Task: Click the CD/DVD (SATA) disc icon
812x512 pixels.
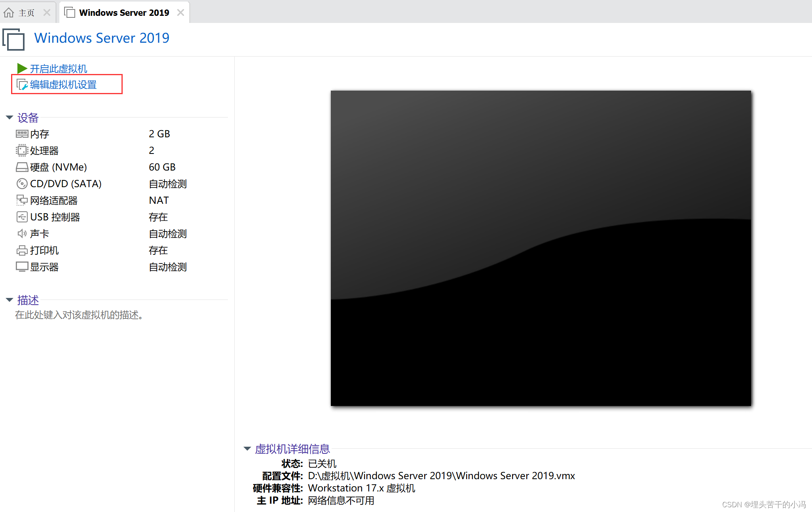Action: (x=22, y=184)
